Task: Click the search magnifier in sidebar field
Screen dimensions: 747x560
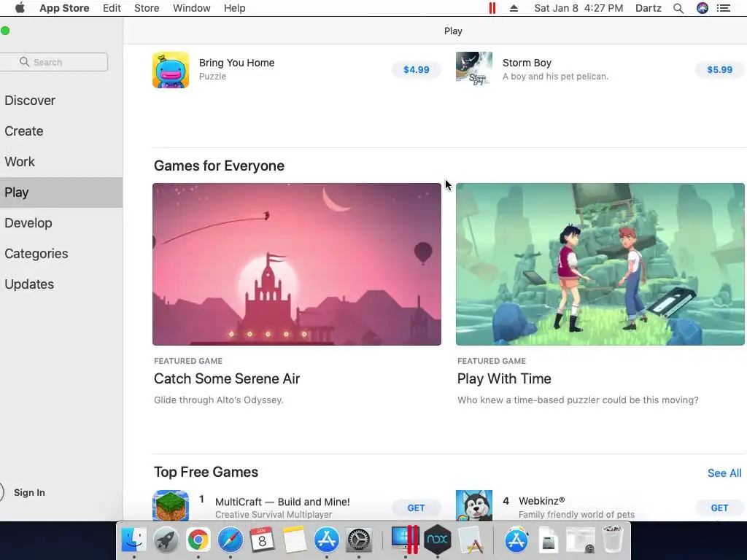Action: (24, 62)
